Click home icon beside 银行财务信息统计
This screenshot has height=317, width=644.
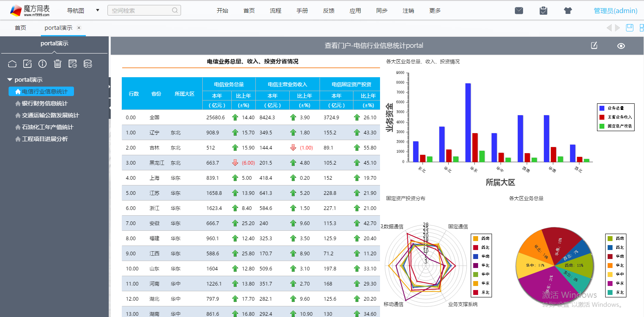pos(18,104)
